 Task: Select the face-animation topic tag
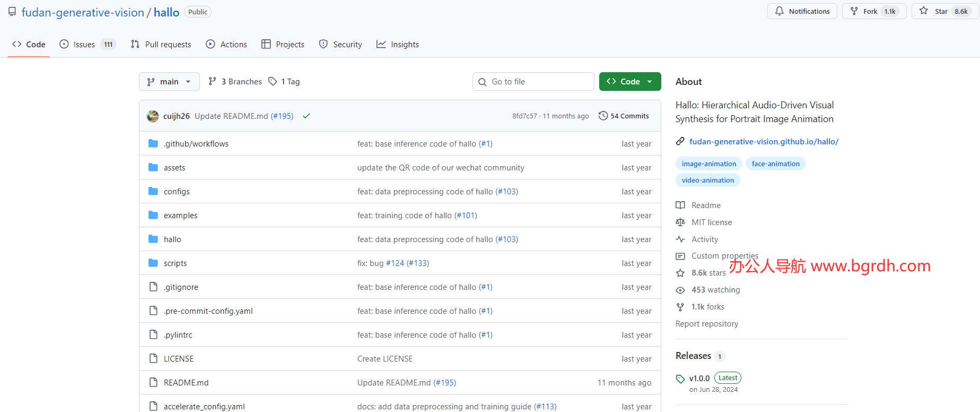[x=775, y=164]
